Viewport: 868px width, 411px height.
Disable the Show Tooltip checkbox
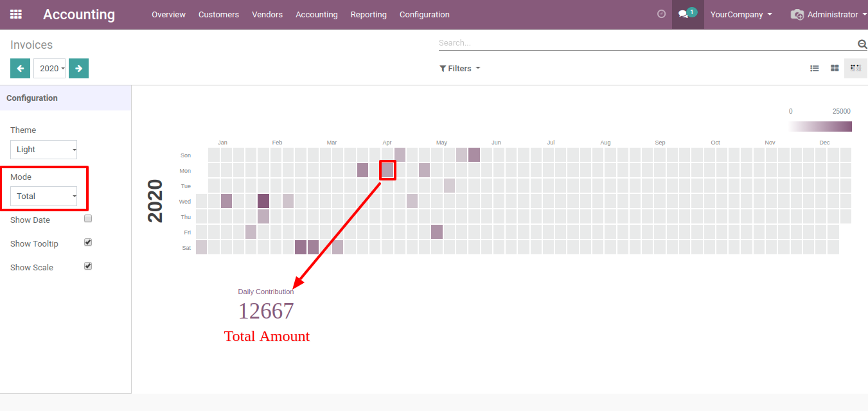(x=89, y=242)
